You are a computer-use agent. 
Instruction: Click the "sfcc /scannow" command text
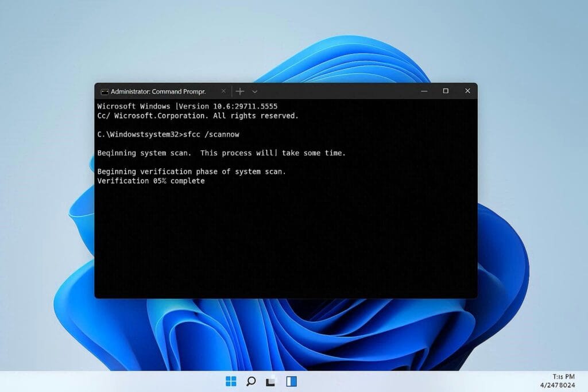[x=210, y=134]
